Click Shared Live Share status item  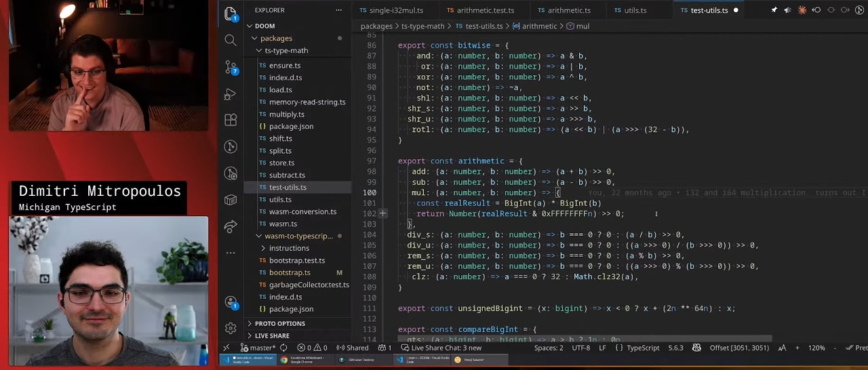353,348
